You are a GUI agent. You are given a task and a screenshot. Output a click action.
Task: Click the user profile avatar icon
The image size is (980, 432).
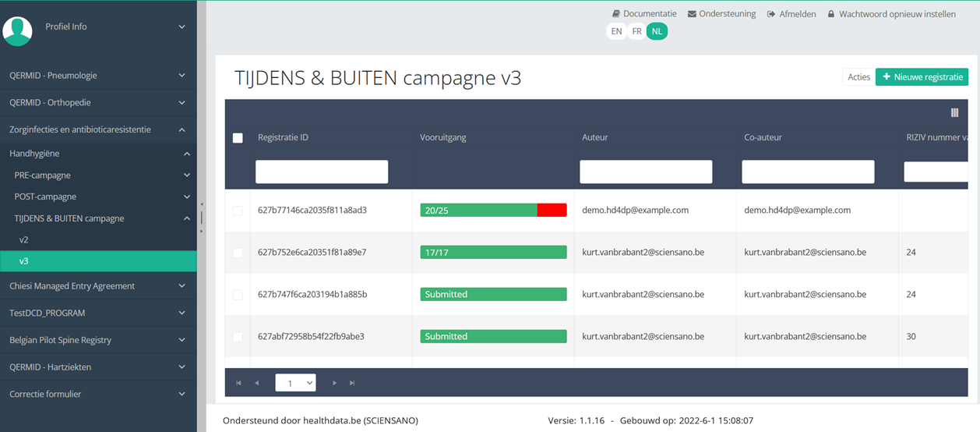click(x=17, y=30)
